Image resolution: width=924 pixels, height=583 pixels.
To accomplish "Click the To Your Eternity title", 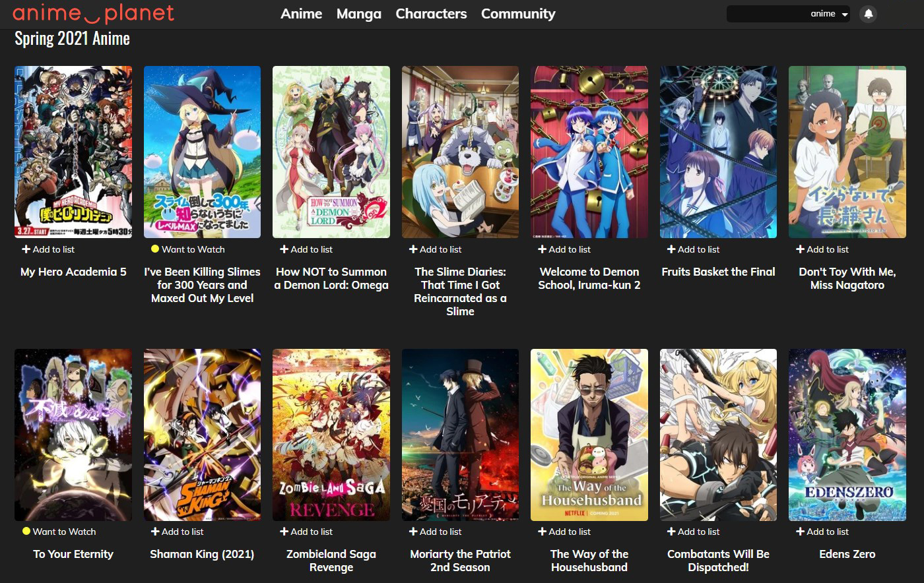I will pyautogui.click(x=73, y=554).
